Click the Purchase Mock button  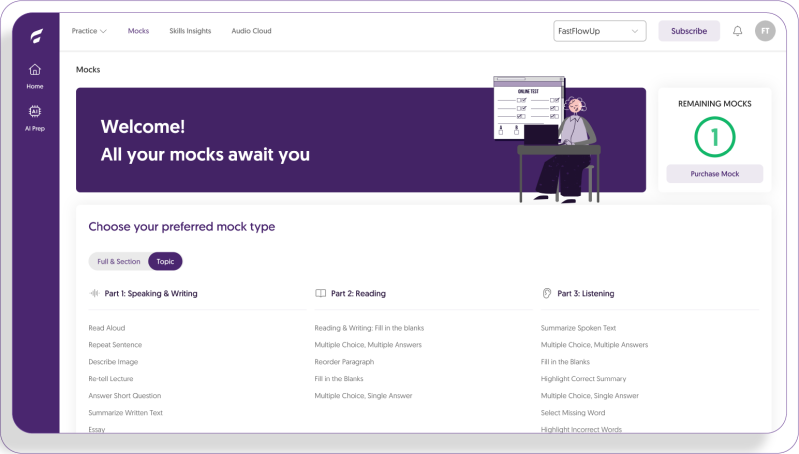(715, 174)
